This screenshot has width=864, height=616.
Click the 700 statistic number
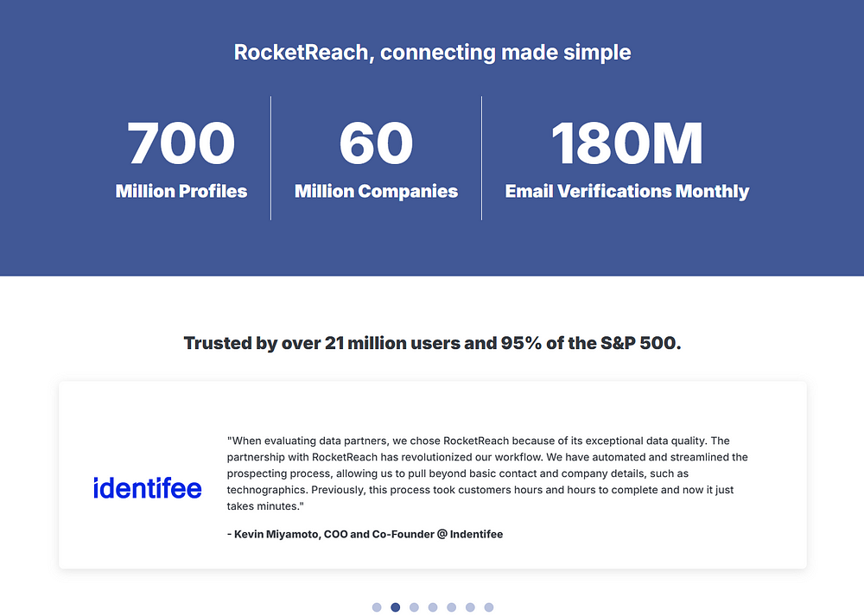(x=181, y=143)
